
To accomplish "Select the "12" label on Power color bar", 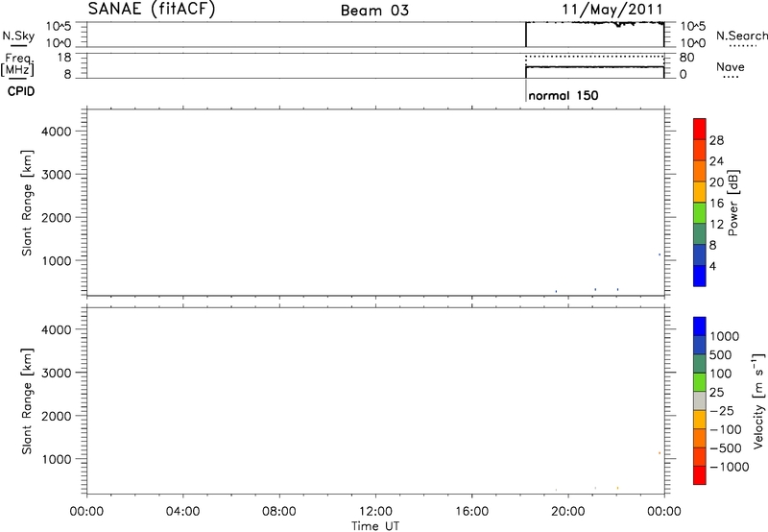I will 716,225.
